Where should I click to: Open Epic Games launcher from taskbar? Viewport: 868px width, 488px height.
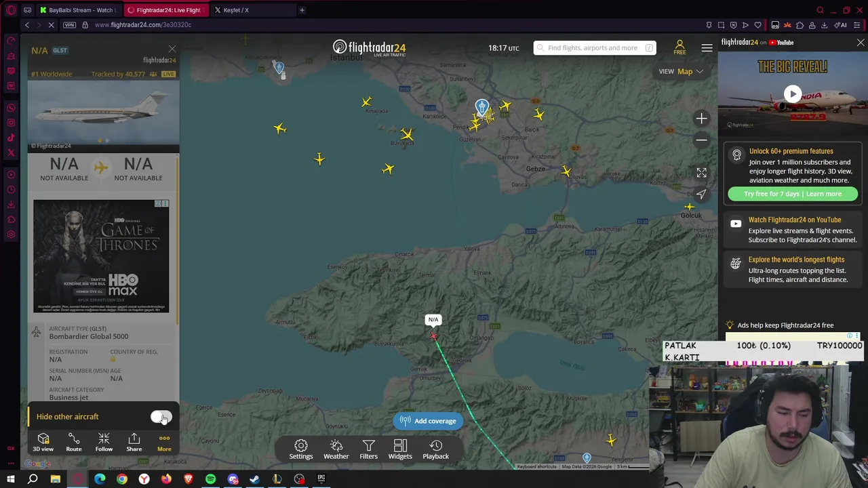(321, 479)
